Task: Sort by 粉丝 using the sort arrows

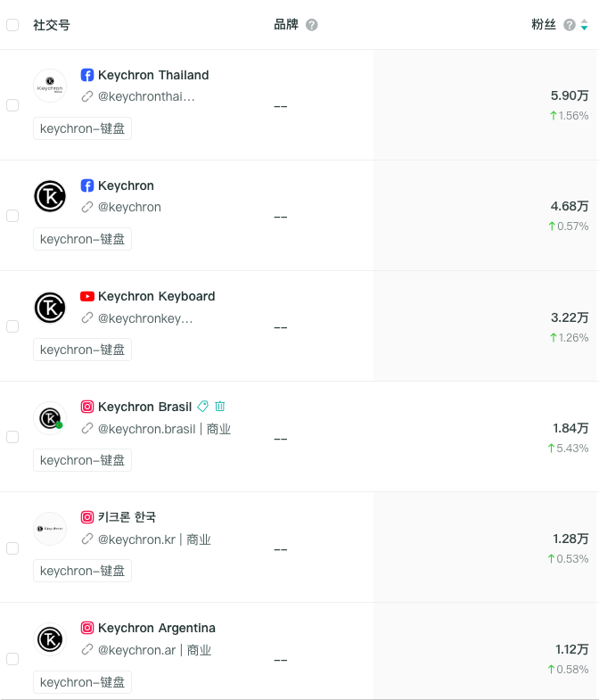Action: [584, 26]
